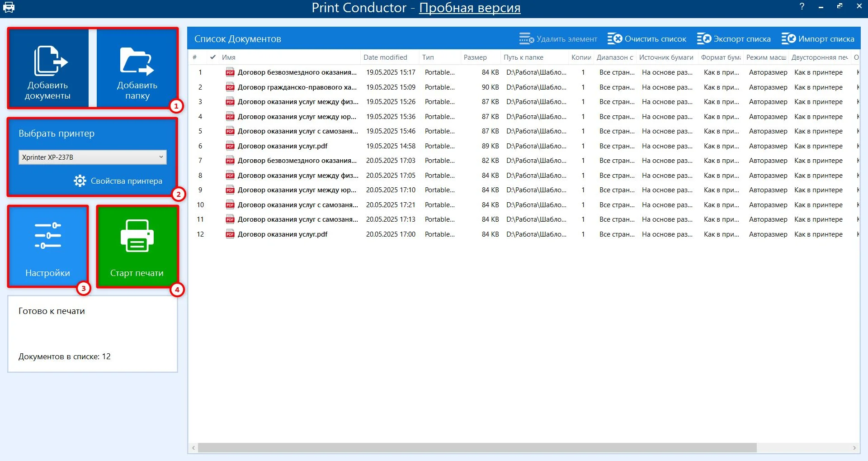Click the Add Folder (Добавить папку) tile
The image size is (868, 461).
click(x=137, y=68)
